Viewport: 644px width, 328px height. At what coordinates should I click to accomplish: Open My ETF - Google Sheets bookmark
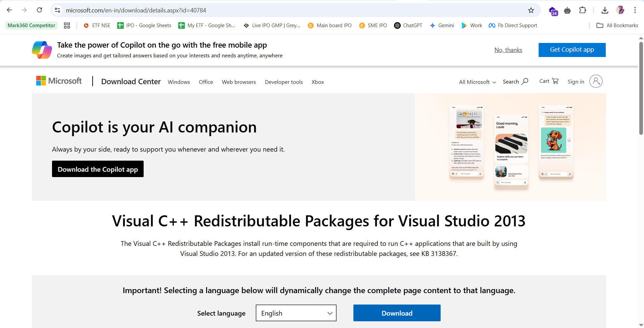click(x=207, y=25)
